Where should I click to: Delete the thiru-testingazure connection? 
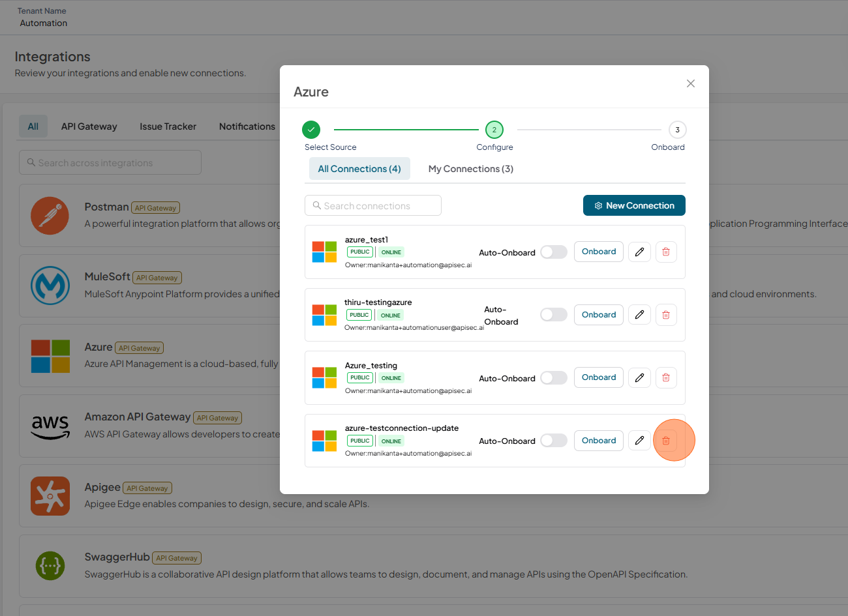pos(666,315)
